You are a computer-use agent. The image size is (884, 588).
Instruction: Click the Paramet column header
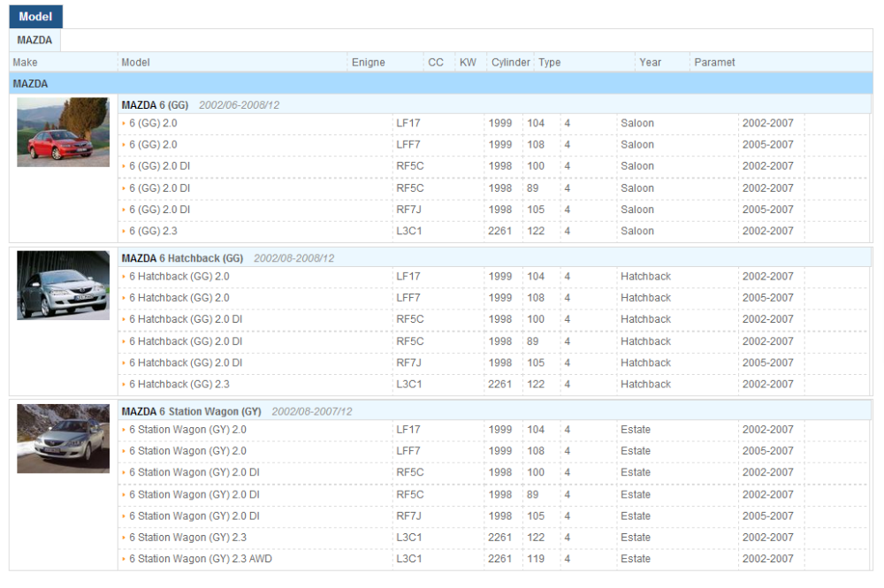tap(714, 63)
